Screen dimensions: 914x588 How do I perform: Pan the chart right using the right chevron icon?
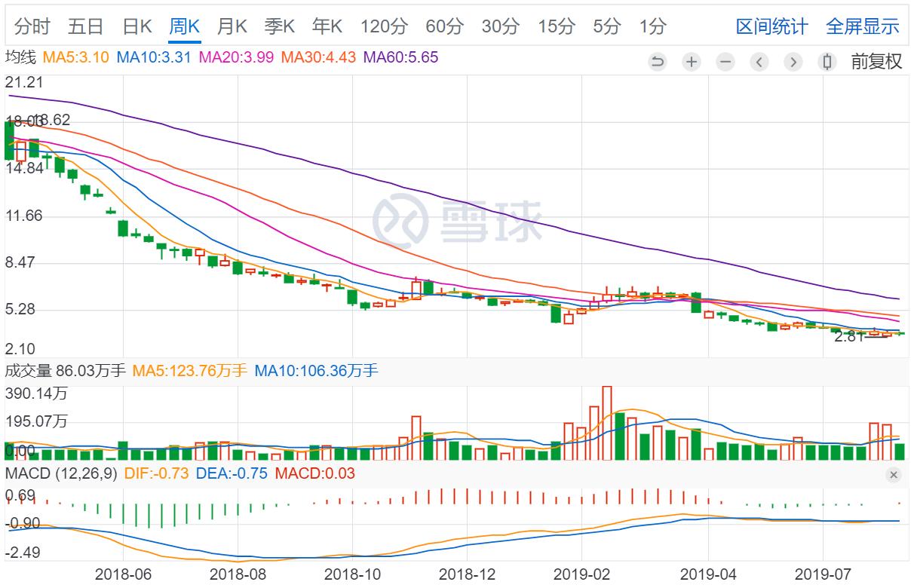pos(793,62)
